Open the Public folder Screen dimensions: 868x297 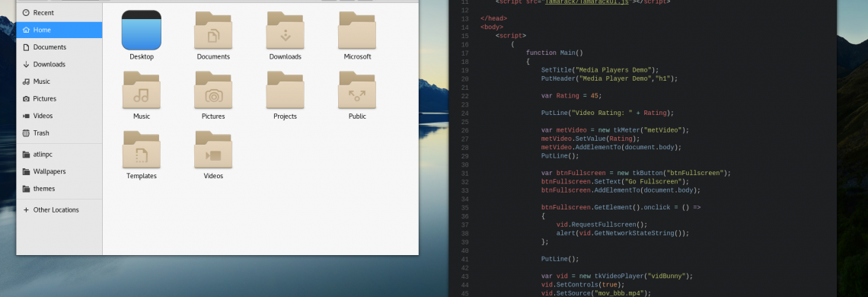[357, 90]
